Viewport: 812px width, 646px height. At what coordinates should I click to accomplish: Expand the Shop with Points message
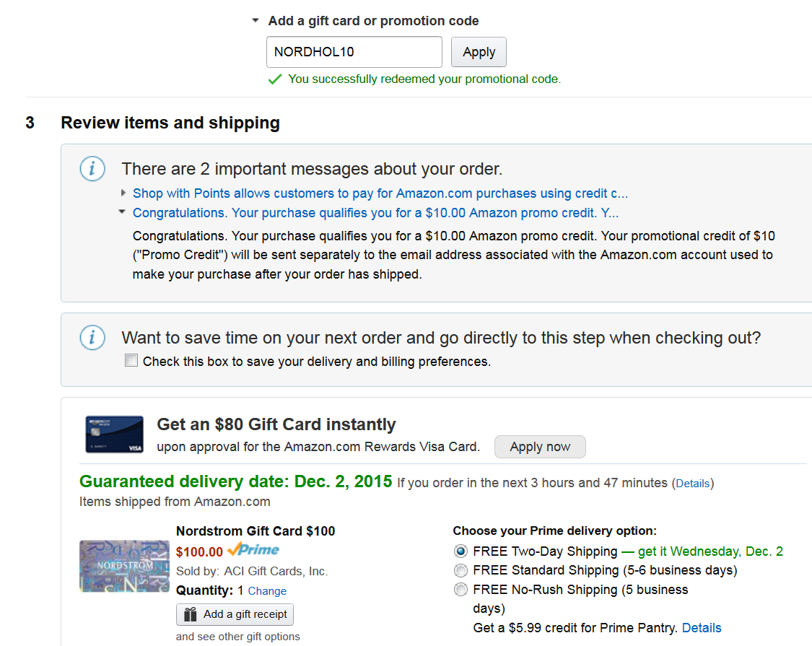(x=123, y=193)
